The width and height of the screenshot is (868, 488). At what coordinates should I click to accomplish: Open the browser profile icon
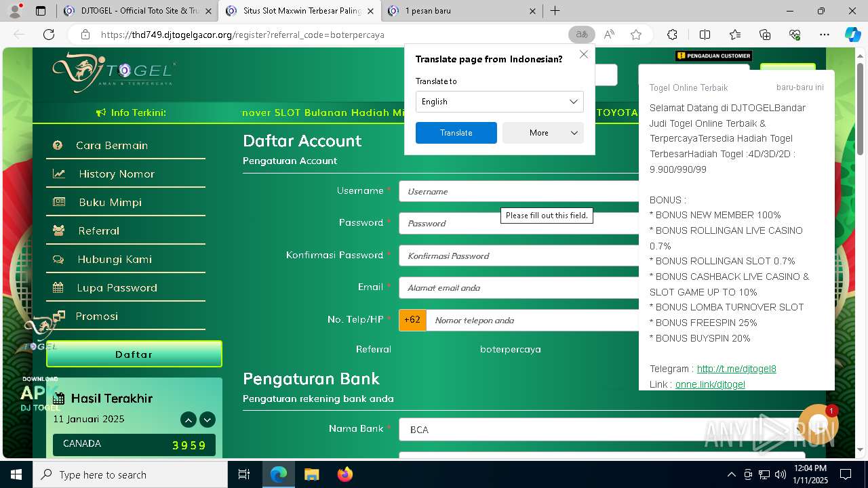14,11
